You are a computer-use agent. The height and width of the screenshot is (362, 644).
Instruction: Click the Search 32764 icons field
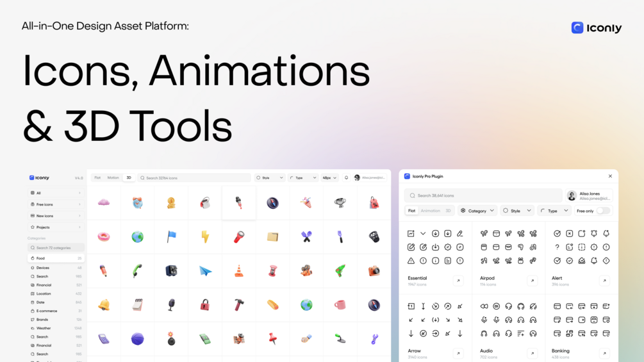[194, 177]
